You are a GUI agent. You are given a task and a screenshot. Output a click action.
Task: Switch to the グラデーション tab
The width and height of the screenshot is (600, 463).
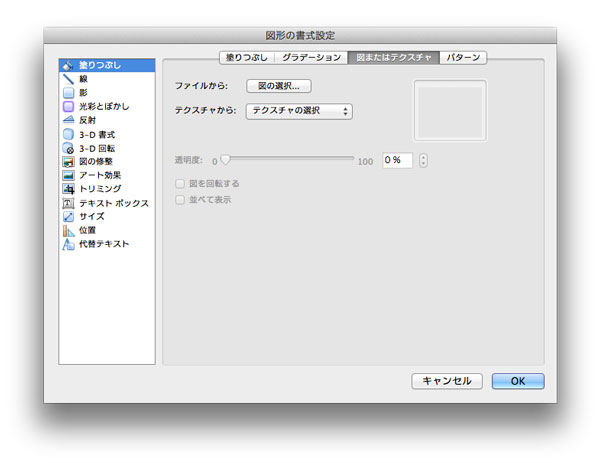click(x=311, y=58)
